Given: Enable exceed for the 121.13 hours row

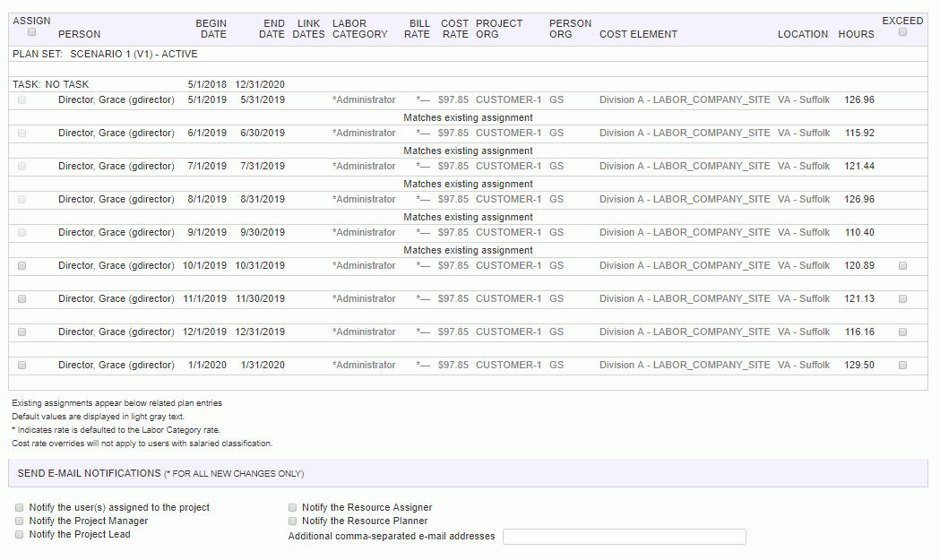Looking at the screenshot, I should (903, 298).
